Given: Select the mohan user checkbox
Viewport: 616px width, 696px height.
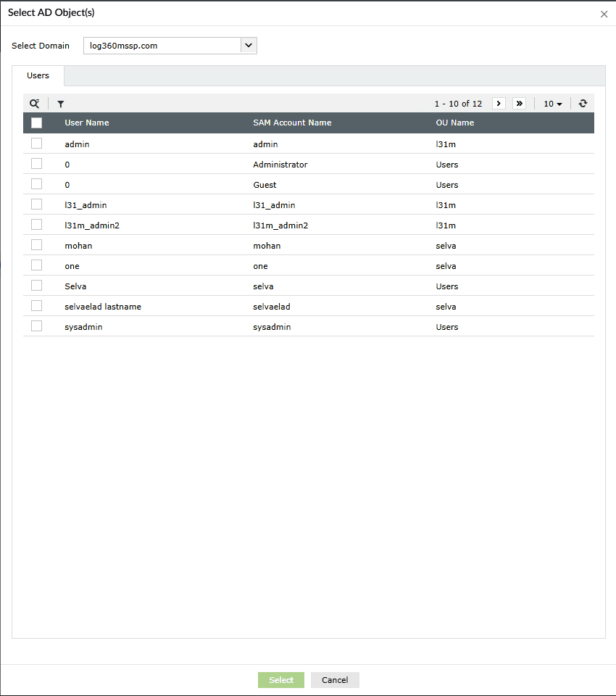Looking at the screenshot, I should pos(36,245).
